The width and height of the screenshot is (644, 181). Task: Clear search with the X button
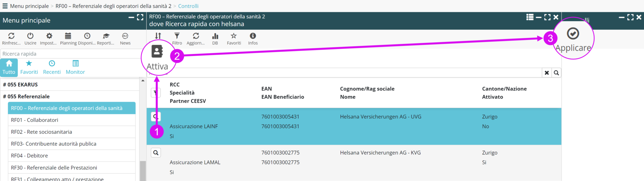pos(547,73)
